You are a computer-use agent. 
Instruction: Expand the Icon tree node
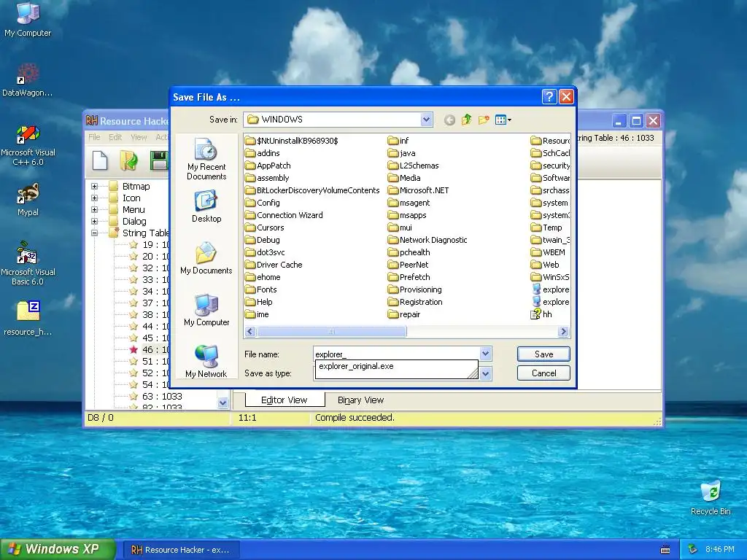point(94,198)
